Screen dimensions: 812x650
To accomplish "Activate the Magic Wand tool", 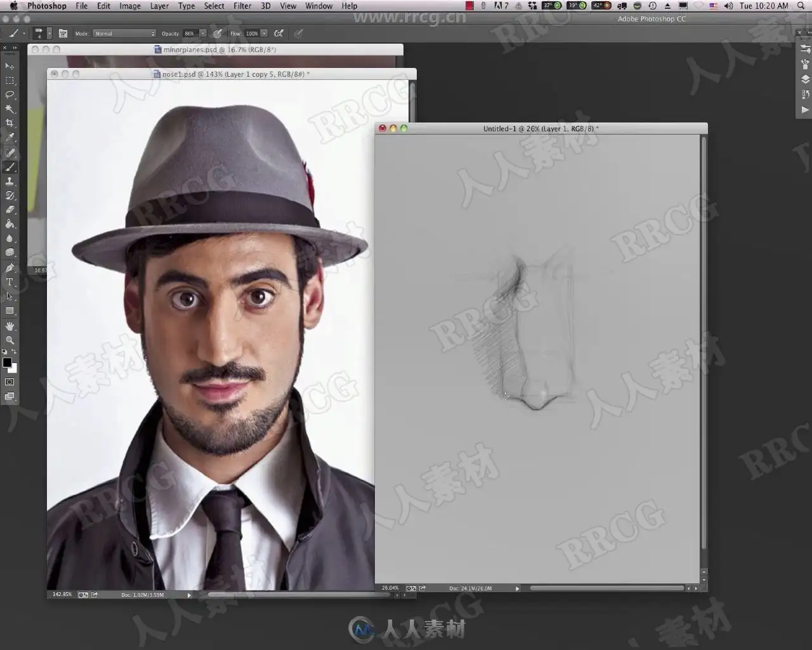I will click(x=10, y=109).
